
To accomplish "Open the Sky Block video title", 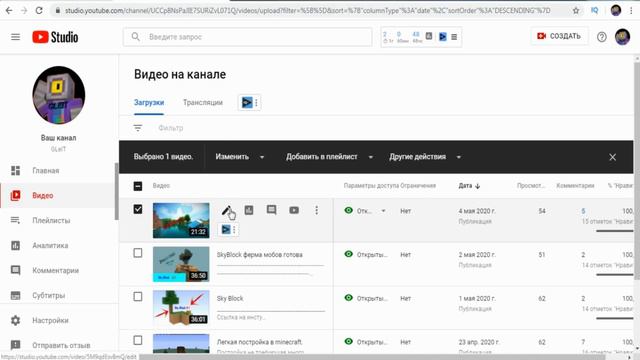I will [230, 298].
